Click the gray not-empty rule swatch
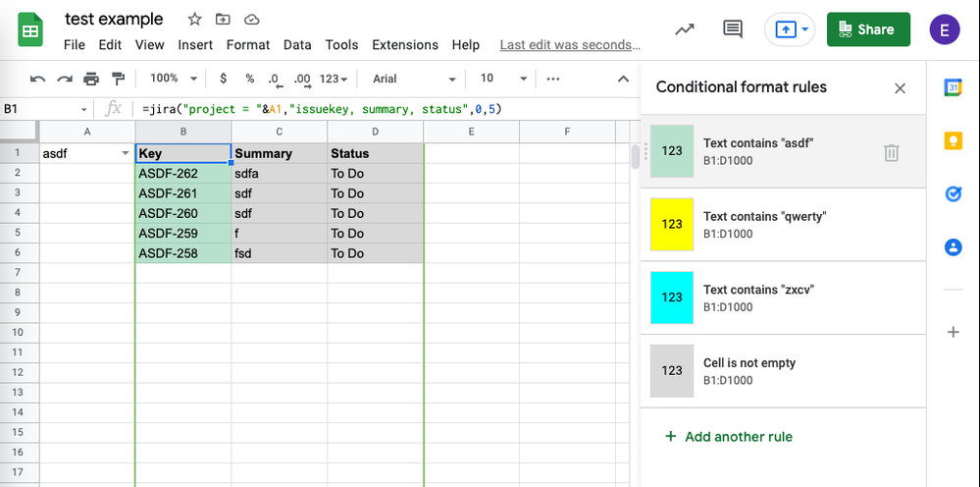Image resolution: width=980 pixels, height=487 pixels. (x=672, y=371)
